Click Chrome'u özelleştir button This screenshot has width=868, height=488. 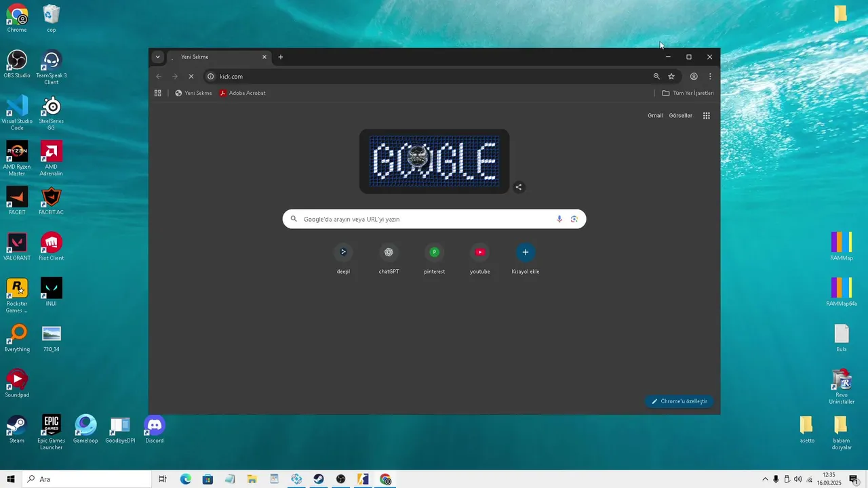click(x=679, y=401)
